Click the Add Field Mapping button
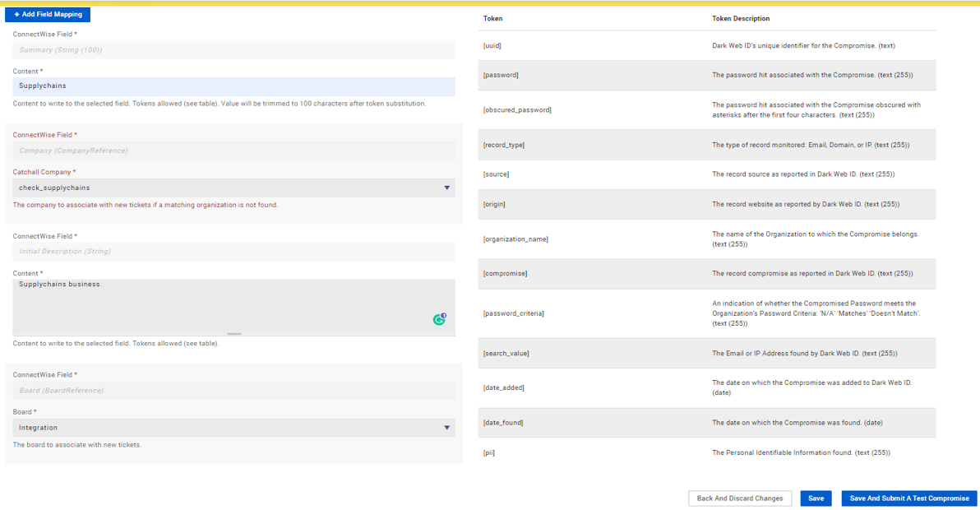The width and height of the screenshot is (980, 510). tap(48, 15)
